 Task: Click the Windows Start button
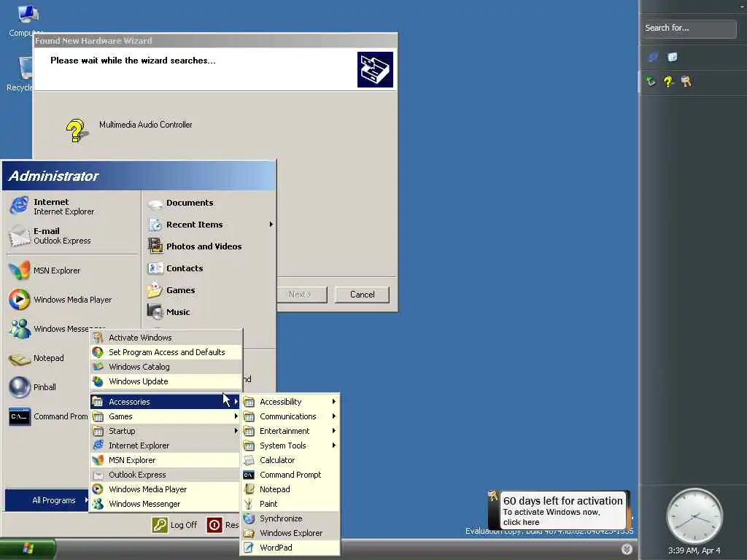click(x=28, y=549)
